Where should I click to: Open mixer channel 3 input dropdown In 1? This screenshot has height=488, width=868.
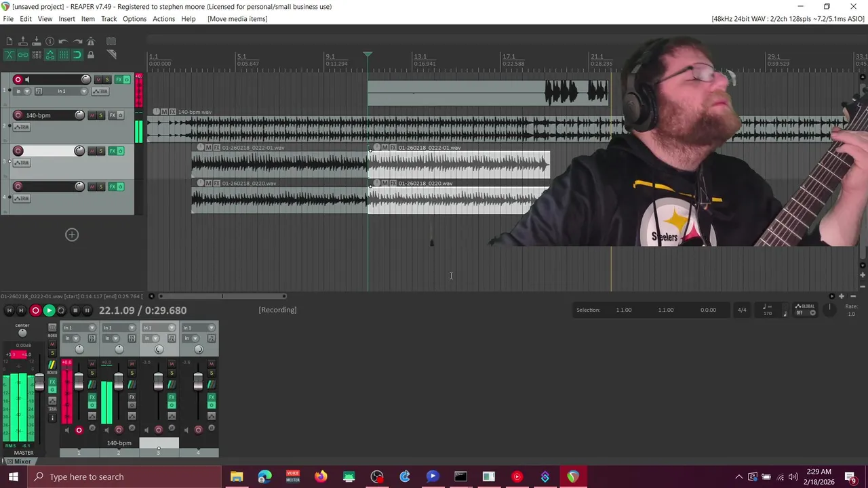point(159,328)
